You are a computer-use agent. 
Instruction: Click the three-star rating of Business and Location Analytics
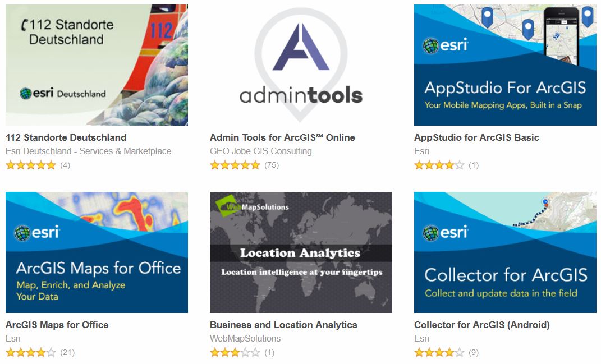coord(235,353)
